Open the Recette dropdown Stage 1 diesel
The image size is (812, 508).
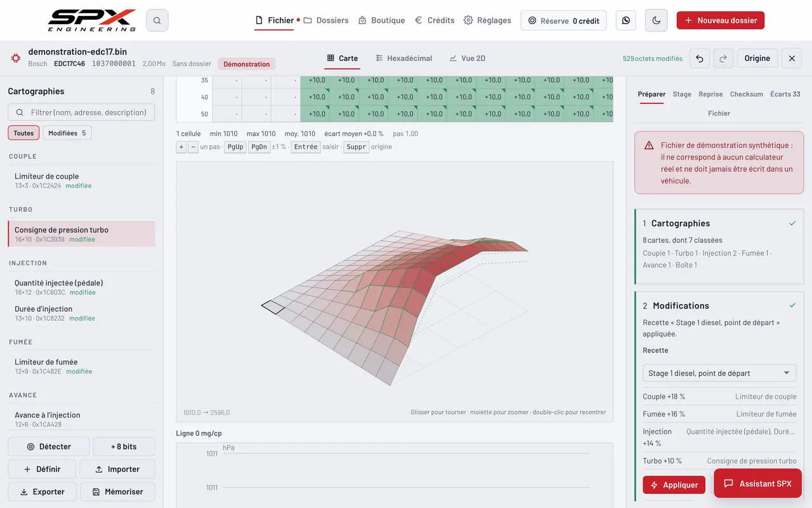pyautogui.click(x=719, y=373)
